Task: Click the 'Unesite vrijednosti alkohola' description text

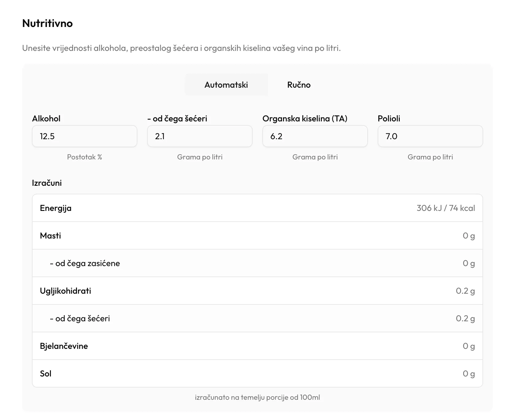Action: click(181, 48)
